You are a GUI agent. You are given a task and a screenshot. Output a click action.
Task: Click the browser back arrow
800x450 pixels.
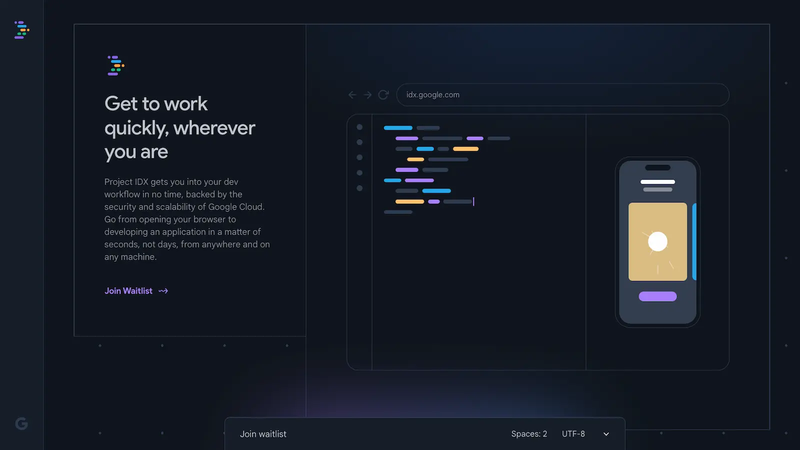[x=352, y=95]
